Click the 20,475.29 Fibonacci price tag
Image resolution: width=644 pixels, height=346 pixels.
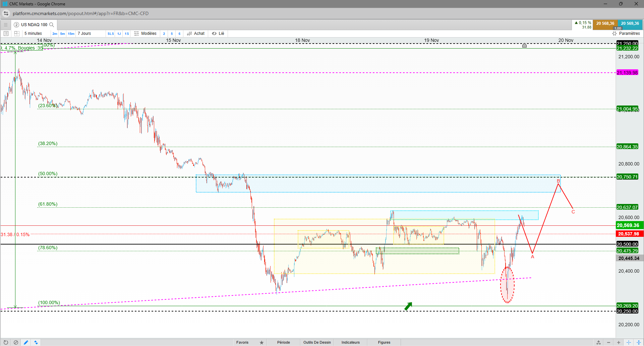pyautogui.click(x=627, y=251)
